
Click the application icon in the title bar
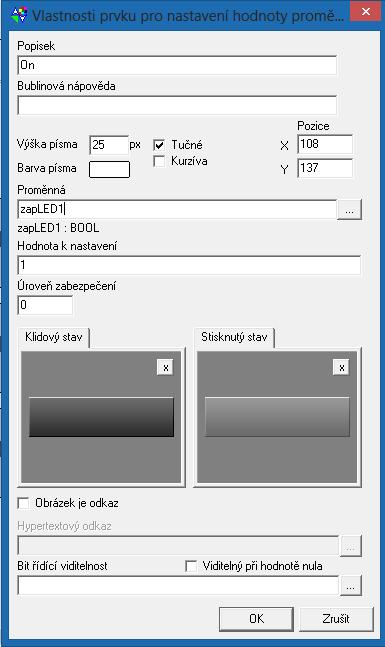pos(19,14)
